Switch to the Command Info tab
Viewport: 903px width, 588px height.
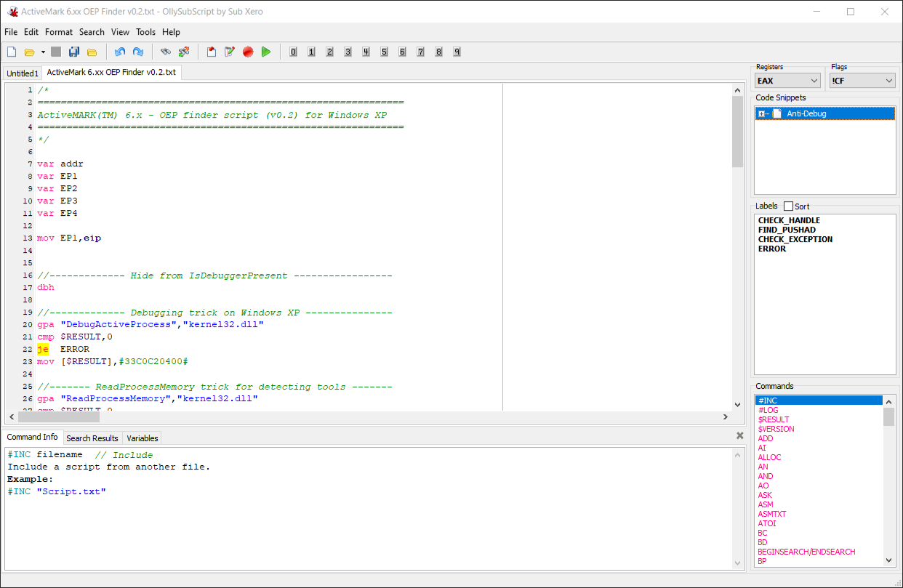pyautogui.click(x=33, y=437)
